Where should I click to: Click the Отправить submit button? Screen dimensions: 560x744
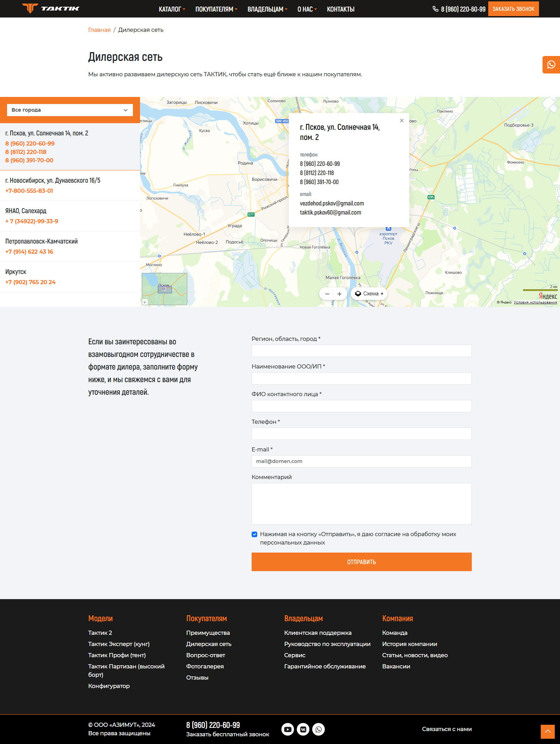pyautogui.click(x=362, y=562)
